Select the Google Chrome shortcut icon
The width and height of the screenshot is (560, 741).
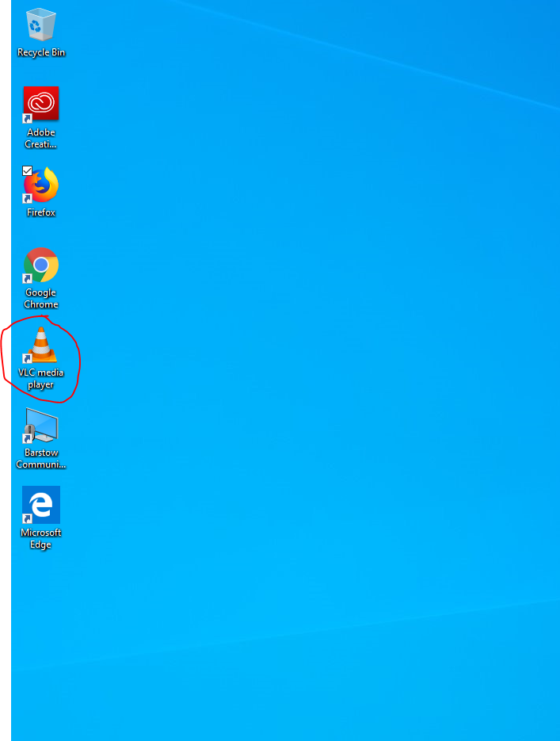41,265
